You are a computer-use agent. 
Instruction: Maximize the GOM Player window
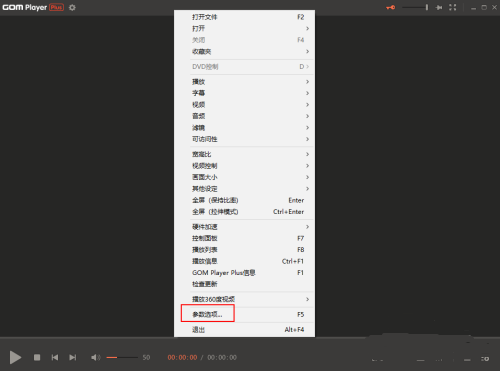(484, 7)
